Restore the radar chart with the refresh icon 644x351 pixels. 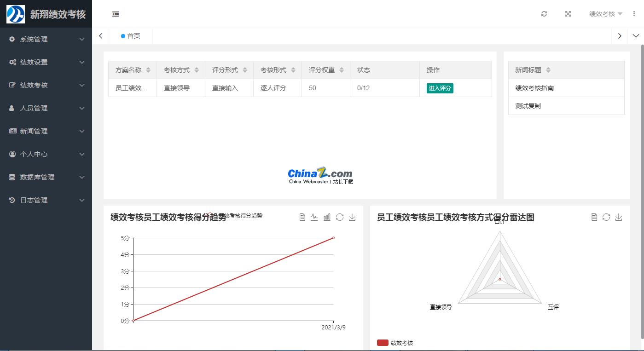pos(606,217)
